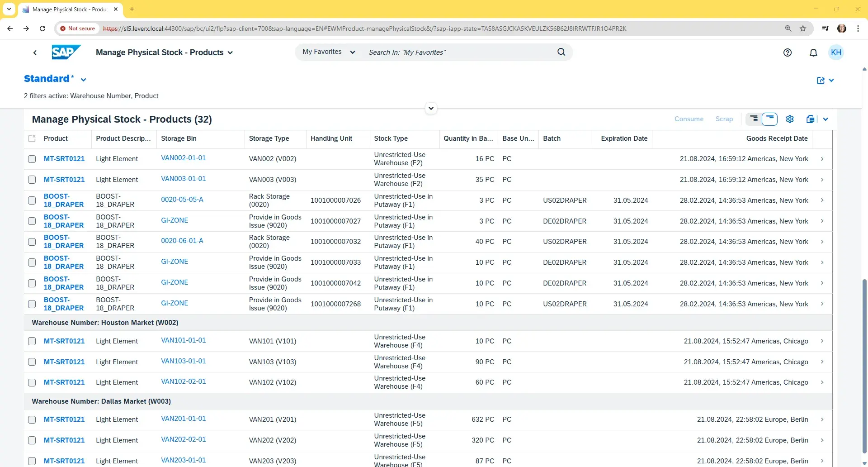The width and height of the screenshot is (868, 467).
Task: Open storage bin link 0020-05-05-A
Action: pyautogui.click(x=182, y=200)
